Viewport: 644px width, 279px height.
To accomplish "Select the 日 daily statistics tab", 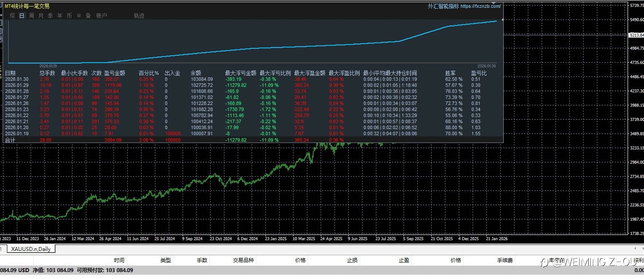I will pyautogui.click(x=22, y=16).
